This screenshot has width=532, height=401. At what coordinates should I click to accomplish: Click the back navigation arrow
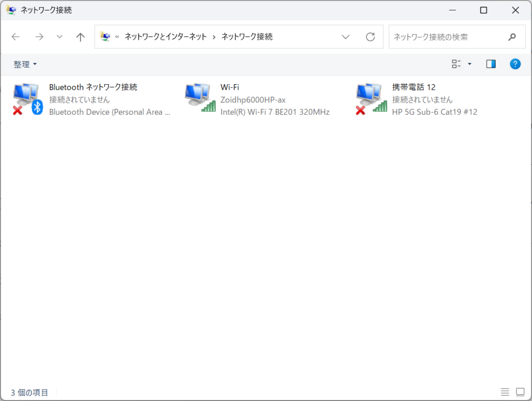16,37
